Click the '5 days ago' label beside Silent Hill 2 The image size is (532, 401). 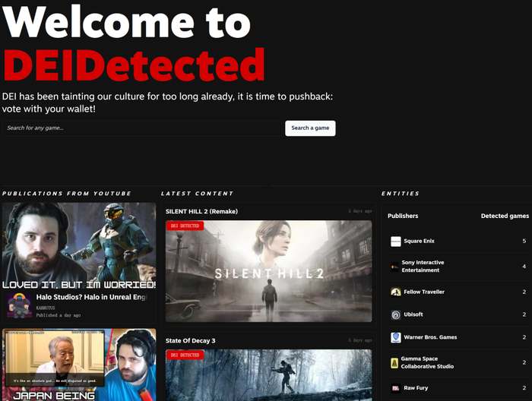360,211
